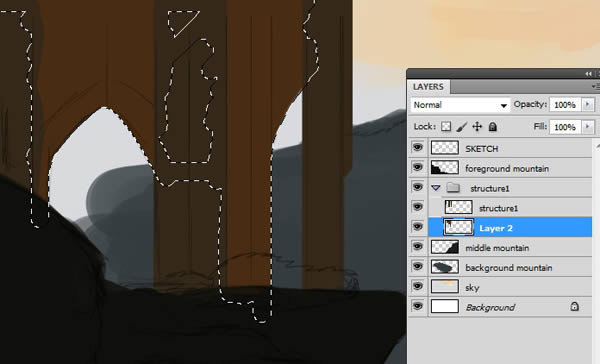The image size is (600, 364).
Task: Collapse the Layers panel with the double arrows
Action: 589,74
